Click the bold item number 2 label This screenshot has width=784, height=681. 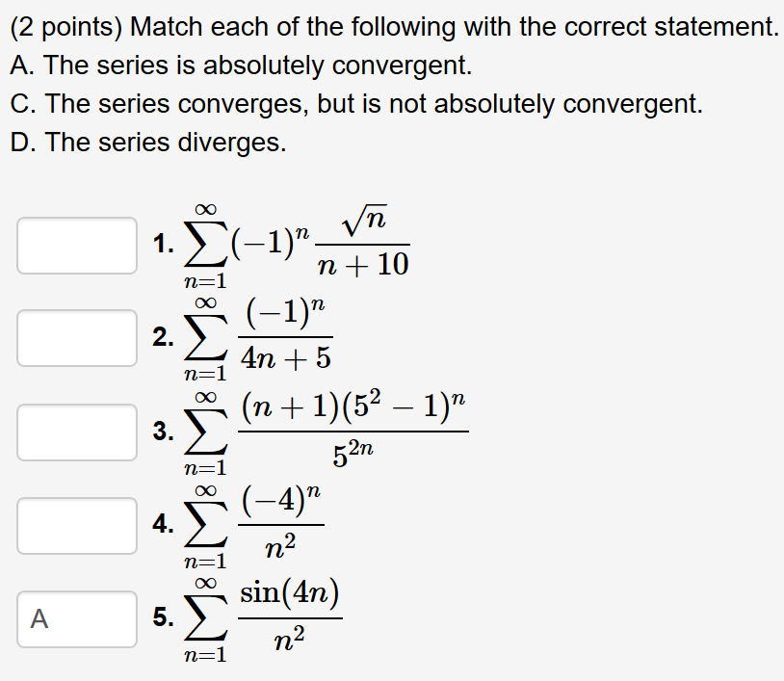[x=164, y=337]
